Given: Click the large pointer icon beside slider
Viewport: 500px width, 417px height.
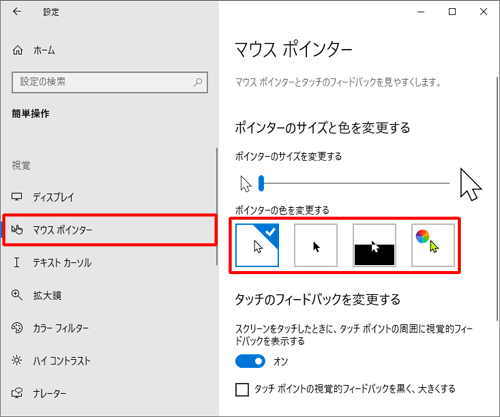Looking at the screenshot, I should point(470,184).
